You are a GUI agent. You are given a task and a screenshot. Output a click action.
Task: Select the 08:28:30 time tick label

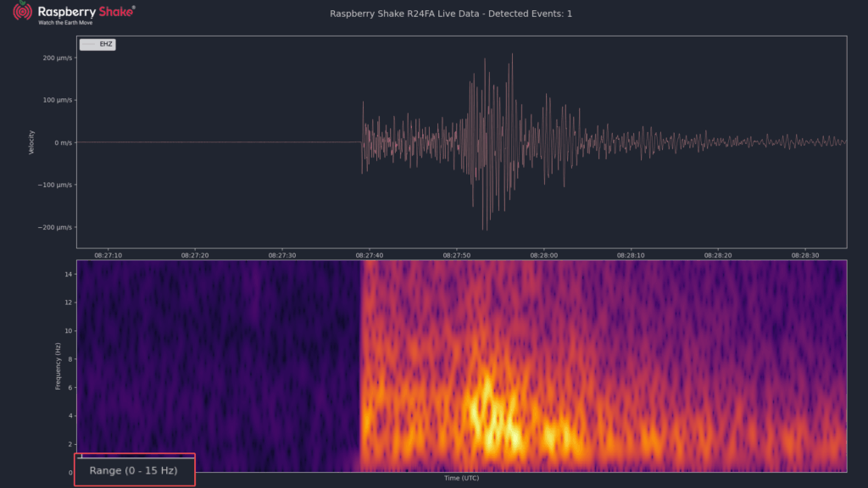[x=805, y=256]
